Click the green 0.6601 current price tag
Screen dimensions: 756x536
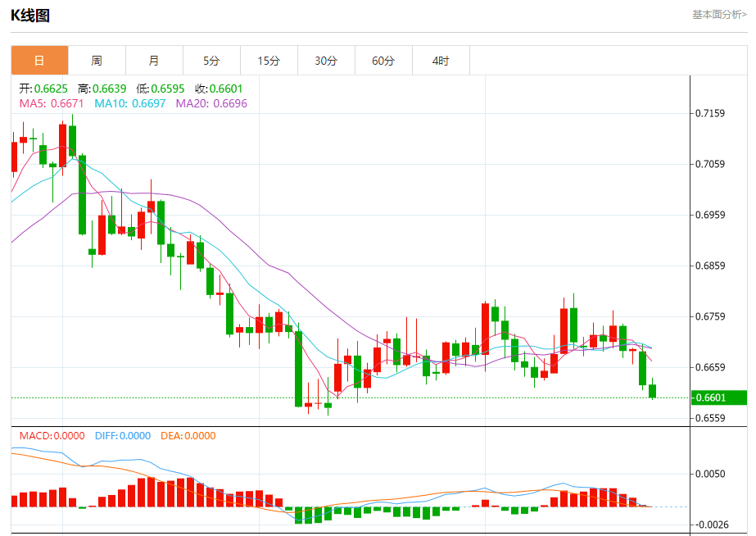pos(718,397)
